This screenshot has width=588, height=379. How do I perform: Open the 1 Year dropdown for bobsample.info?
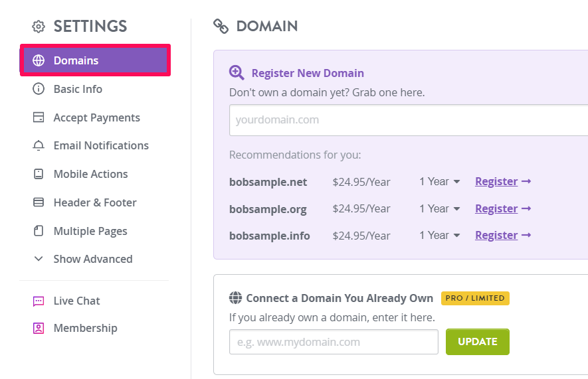[x=439, y=235]
